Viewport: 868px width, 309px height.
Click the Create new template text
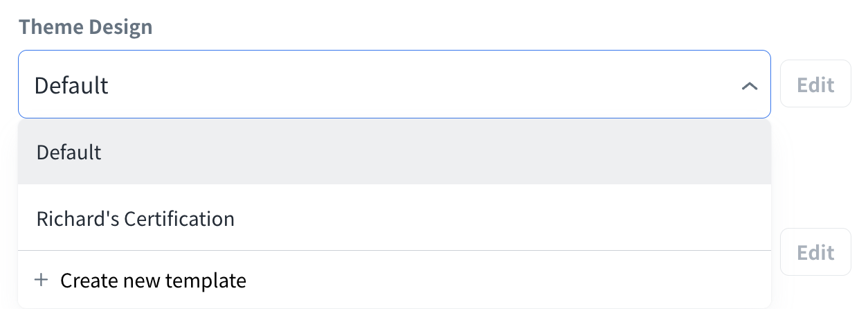point(153,281)
